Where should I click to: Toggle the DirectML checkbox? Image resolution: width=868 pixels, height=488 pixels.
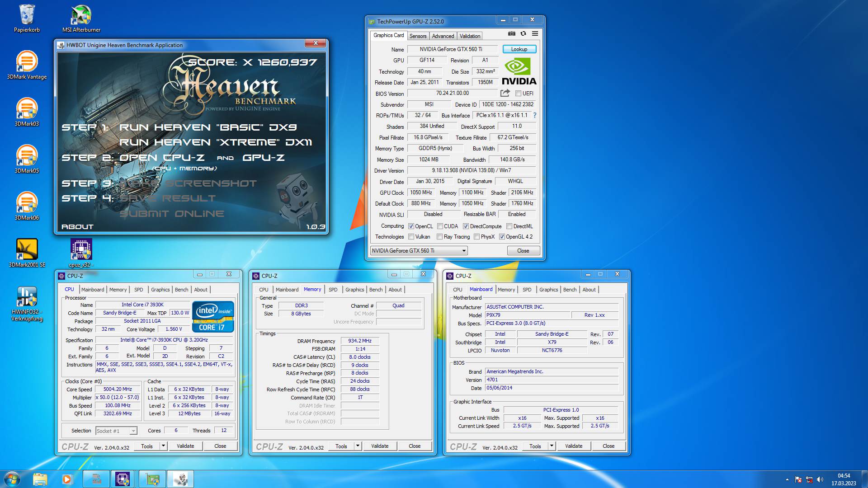[x=509, y=226]
